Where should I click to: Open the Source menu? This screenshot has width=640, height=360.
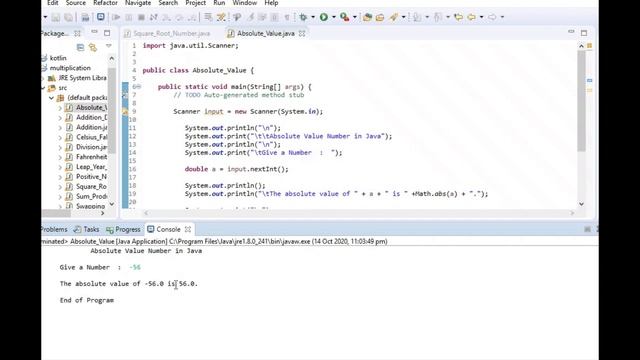76,3
